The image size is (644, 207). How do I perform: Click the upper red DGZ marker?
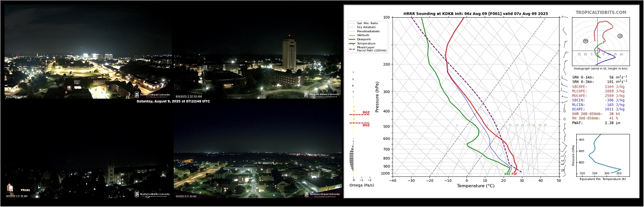pos(359,114)
